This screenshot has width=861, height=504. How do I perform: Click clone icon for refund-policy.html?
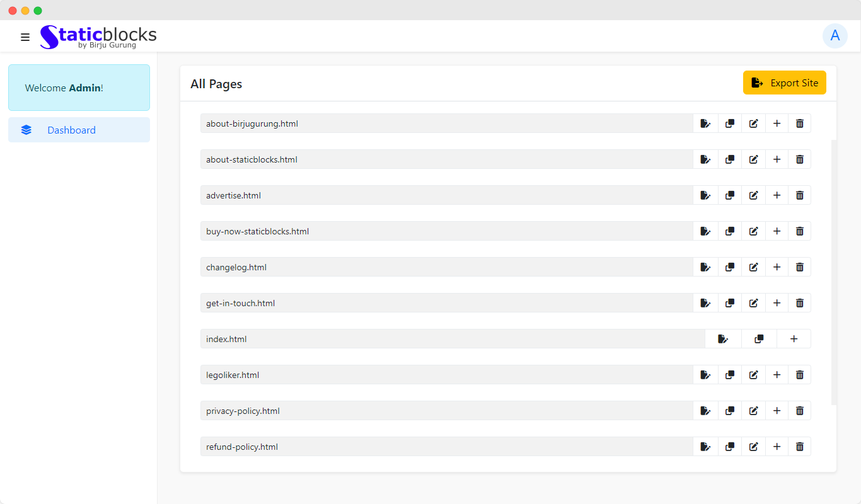coord(730,447)
